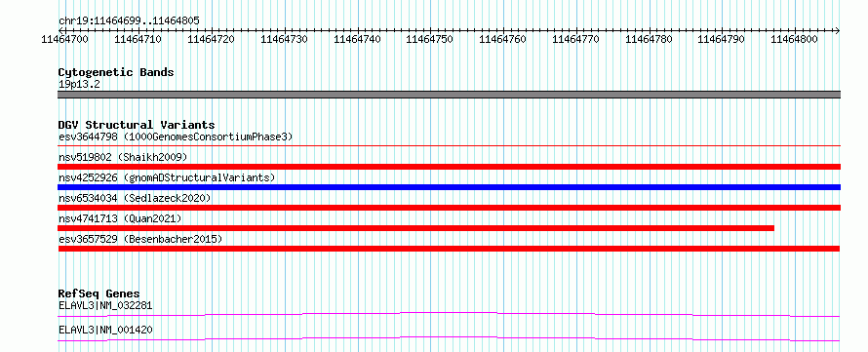Open variant nsv4252926 (gnomADStructuralVariants) label
The height and width of the screenshot is (352, 868).
tap(167, 177)
